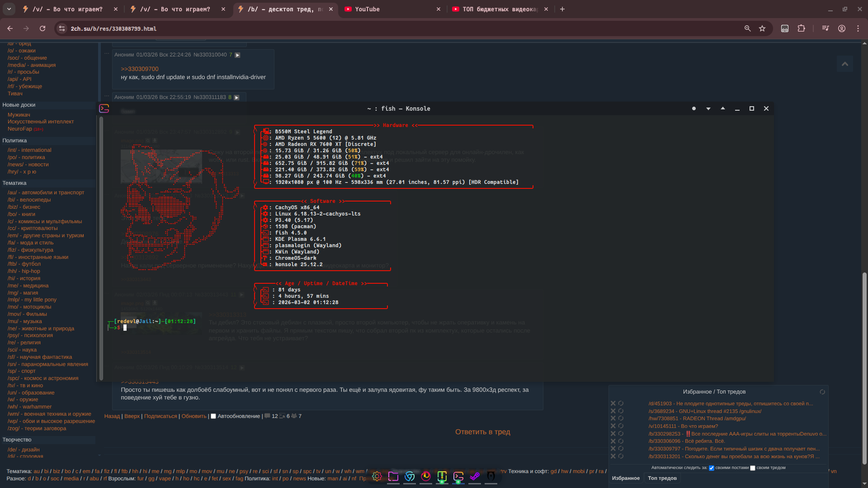This screenshot has height=488, width=868.
Task: Launch the archive manager dock icon
Action: click(442, 476)
